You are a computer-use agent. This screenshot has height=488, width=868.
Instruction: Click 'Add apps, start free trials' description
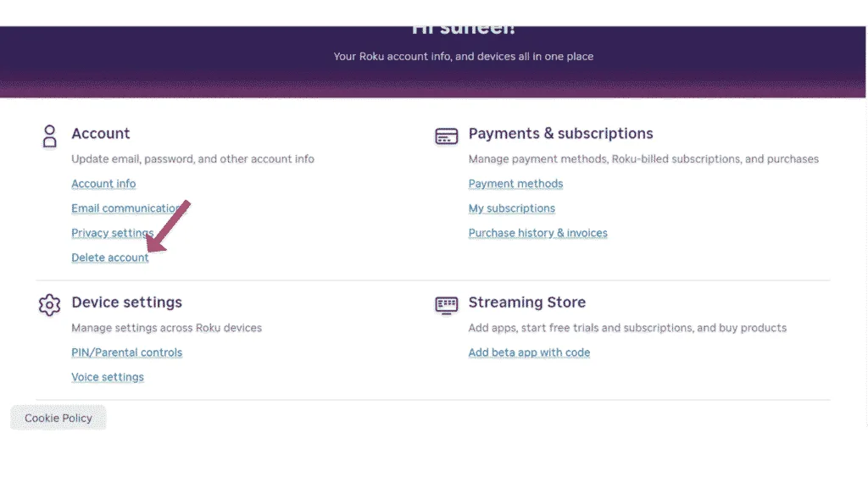[627, 328]
